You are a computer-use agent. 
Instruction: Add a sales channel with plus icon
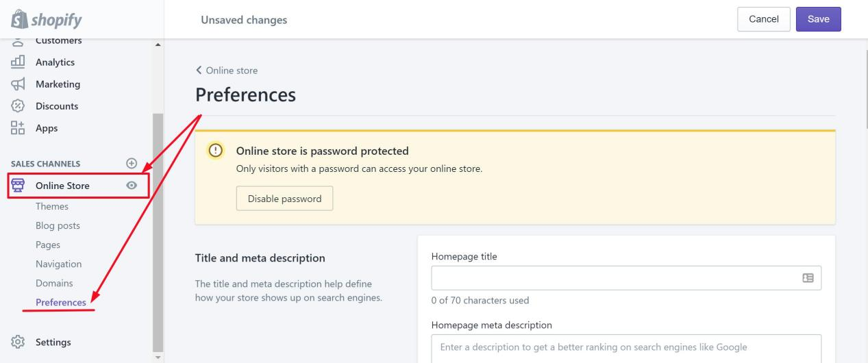pos(132,164)
